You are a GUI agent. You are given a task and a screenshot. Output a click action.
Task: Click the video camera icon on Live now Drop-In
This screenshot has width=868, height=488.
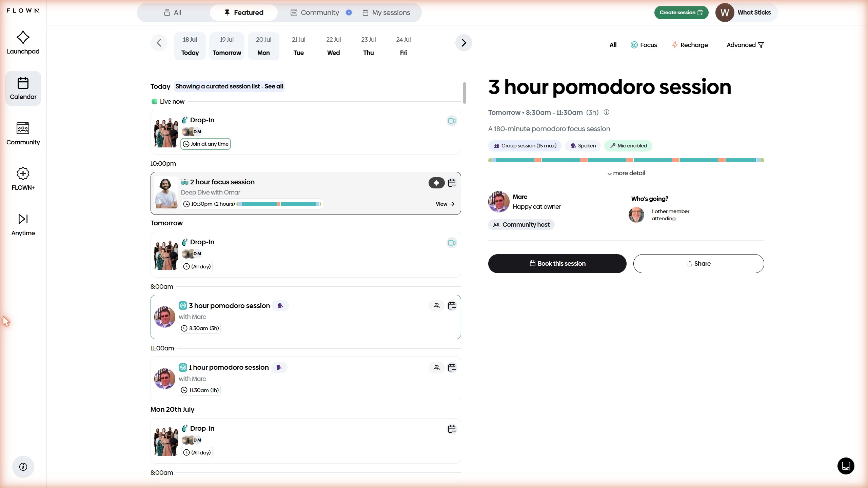pyautogui.click(x=452, y=121)
